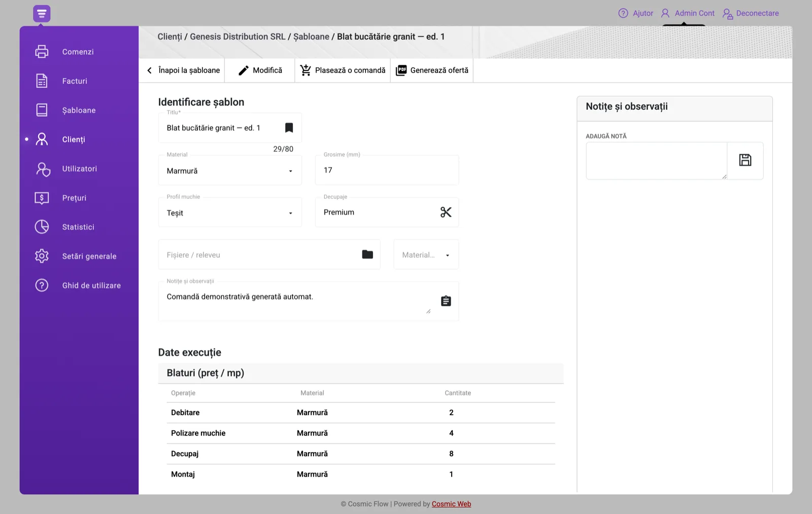This screenshot has height=514, width=812.
Task: Click the Setări generale gear icon
Action: pos(42,256)
